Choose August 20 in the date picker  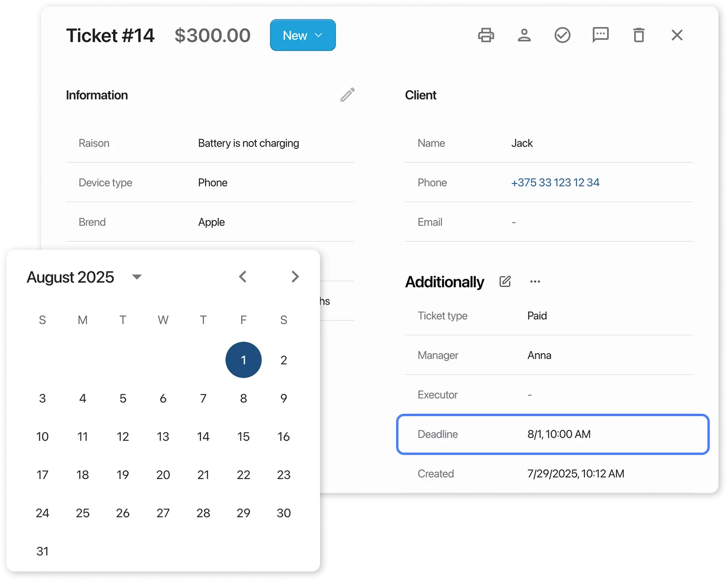coord(163,475)
